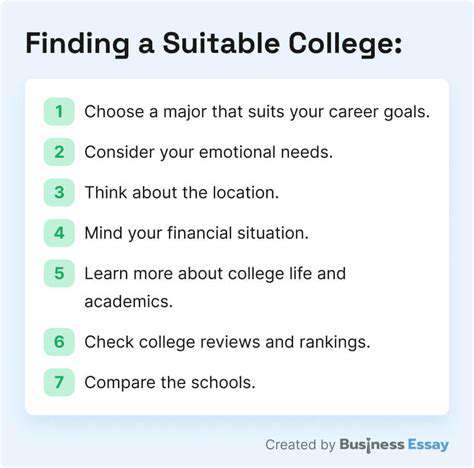Click 'Mind your financial situation' text
This screenshot has height=468, width=474.
tap(197, 233)
